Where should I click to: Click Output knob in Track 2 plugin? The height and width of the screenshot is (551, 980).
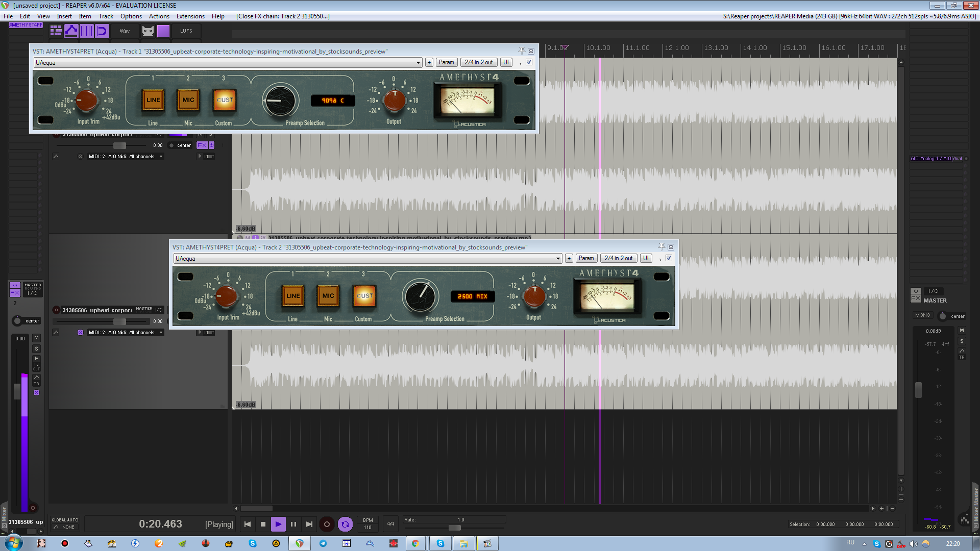534,296
